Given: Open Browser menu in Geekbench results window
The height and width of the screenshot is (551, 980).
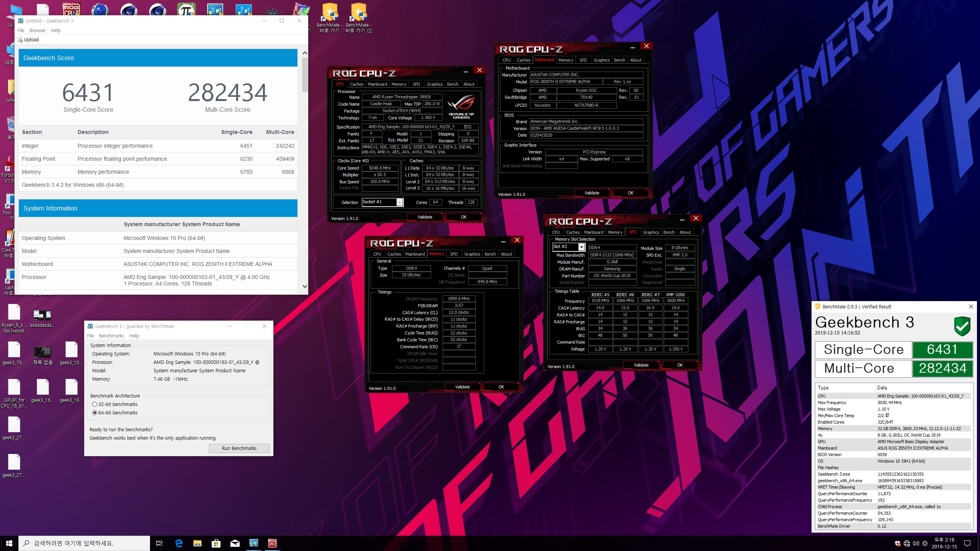Looking at the screenshot, I should click(x=38, y=31).
